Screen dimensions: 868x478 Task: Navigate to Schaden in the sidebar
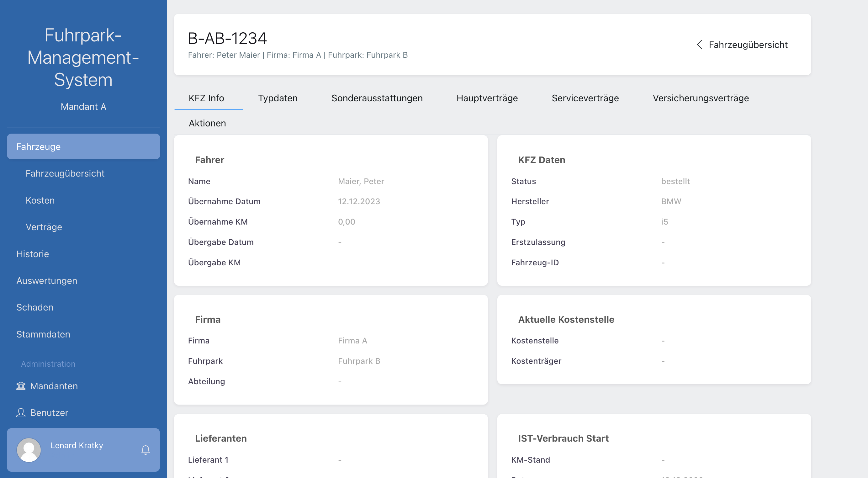[x=35, y=307]
